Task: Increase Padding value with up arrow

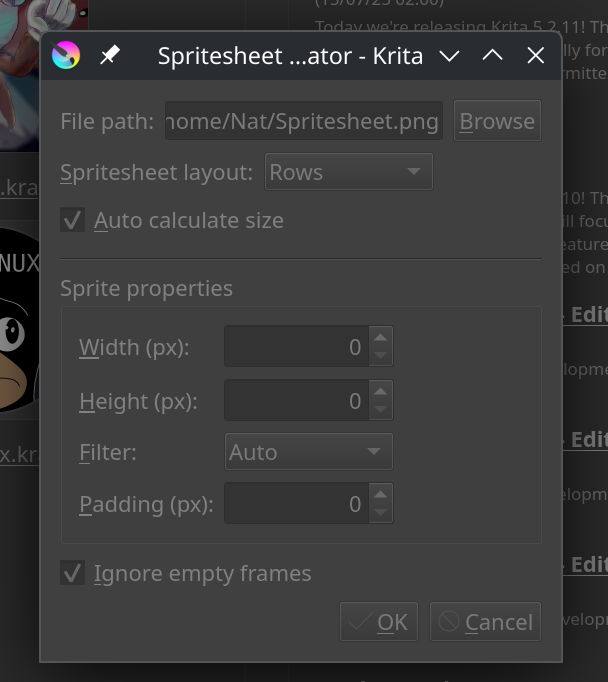Action: pyautogui.click(x=381, y=494)
